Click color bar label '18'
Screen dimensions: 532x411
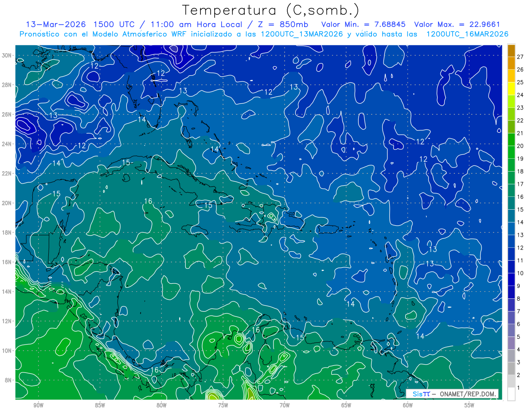(520, 171)
